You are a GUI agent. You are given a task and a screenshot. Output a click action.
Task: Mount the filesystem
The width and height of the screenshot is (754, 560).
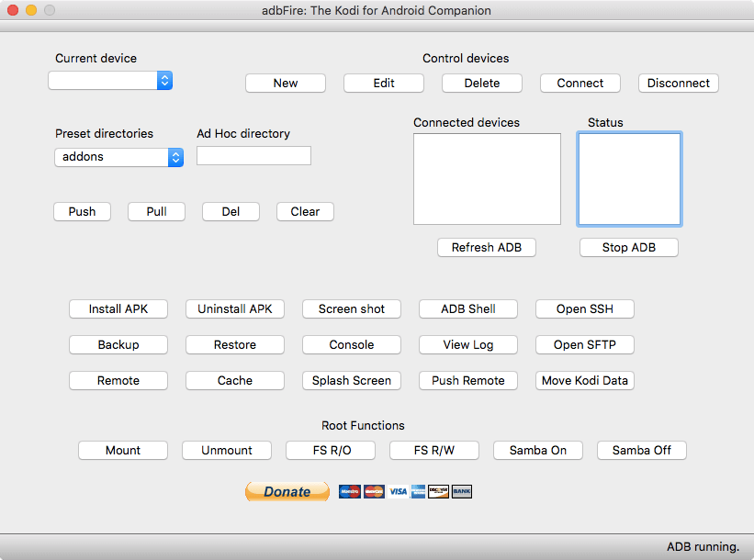pos(123,451)
